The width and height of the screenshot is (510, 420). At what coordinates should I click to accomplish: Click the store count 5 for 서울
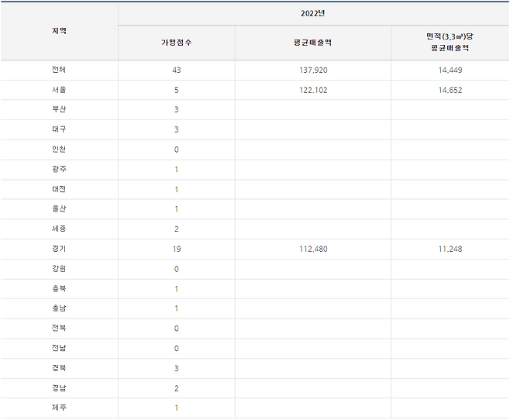[177, 91]
